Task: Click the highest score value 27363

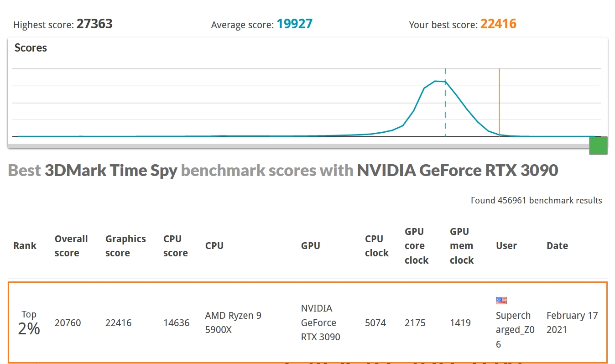Action: coord(94,24)
